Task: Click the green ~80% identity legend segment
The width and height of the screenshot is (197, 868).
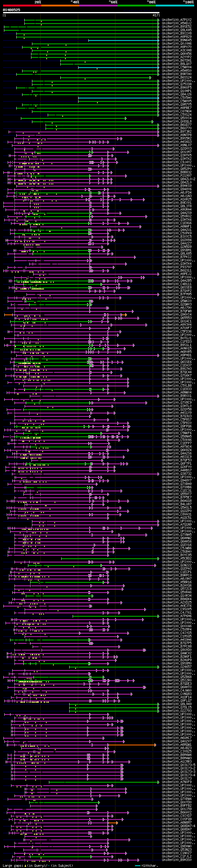Action: pos(137,6)
